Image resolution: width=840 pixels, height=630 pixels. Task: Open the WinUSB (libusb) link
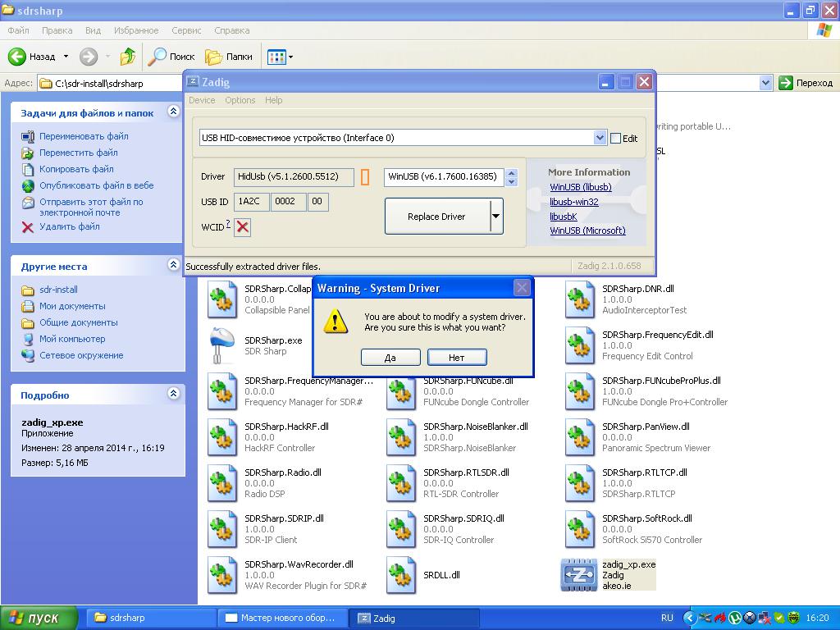tap(581, 187)
